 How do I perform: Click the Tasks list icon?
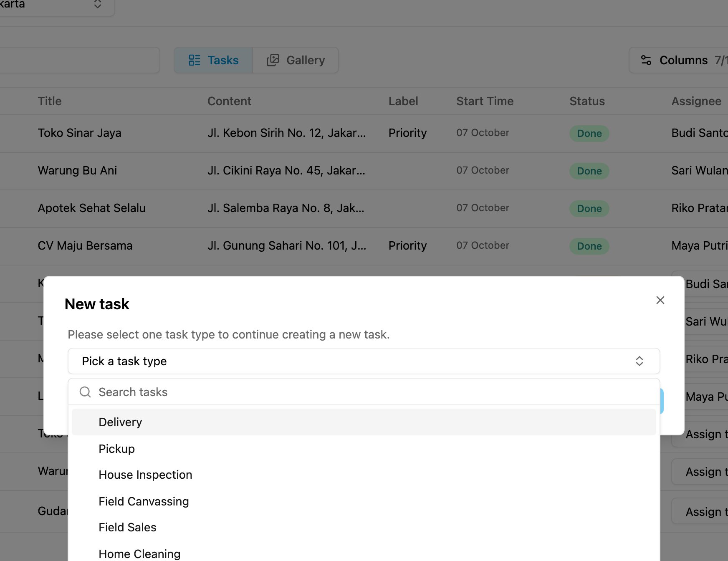[195, 60]
